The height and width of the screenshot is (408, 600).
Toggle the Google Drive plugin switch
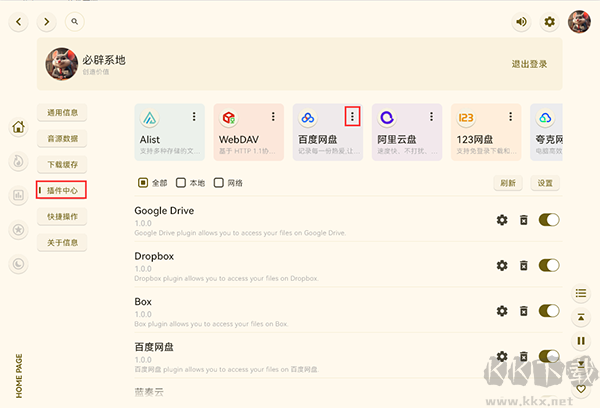(549, 220)
